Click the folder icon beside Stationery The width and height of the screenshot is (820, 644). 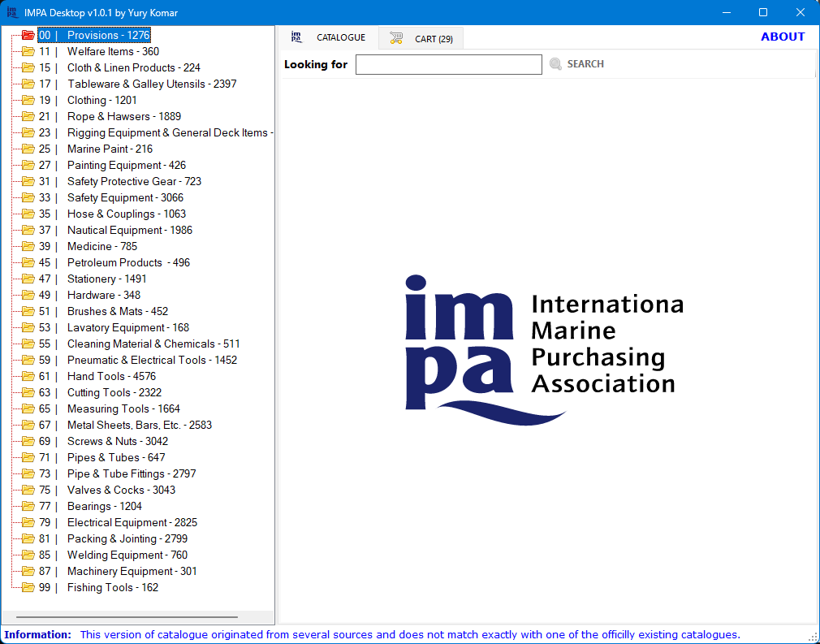28,279
